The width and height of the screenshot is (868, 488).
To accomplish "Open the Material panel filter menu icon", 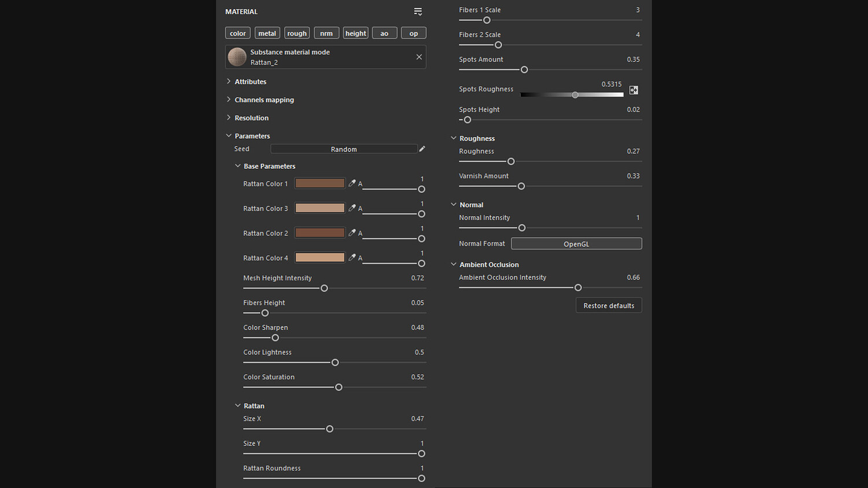I will point(418,12).
